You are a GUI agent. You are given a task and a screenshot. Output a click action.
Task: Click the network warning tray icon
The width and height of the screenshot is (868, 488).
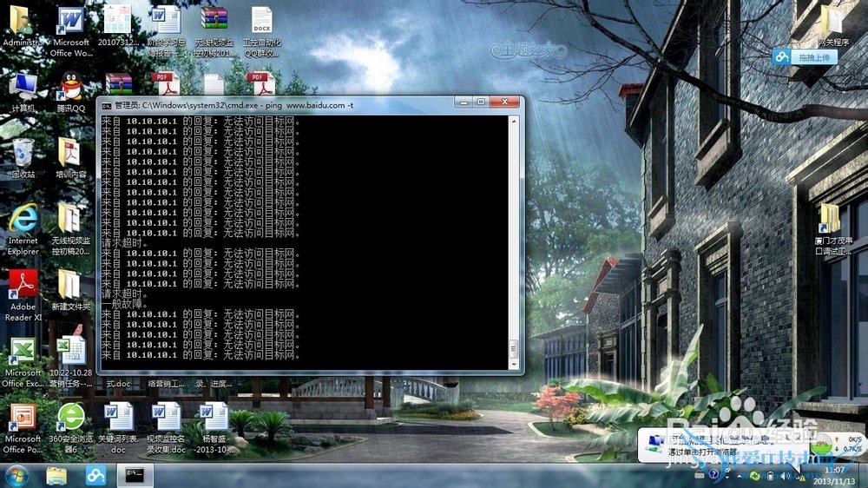tap(800, 477)
